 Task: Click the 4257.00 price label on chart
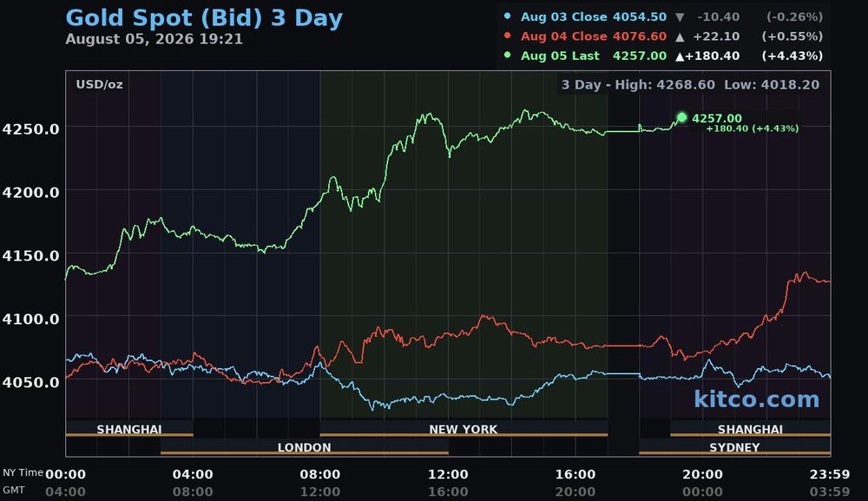pos(717,118)
